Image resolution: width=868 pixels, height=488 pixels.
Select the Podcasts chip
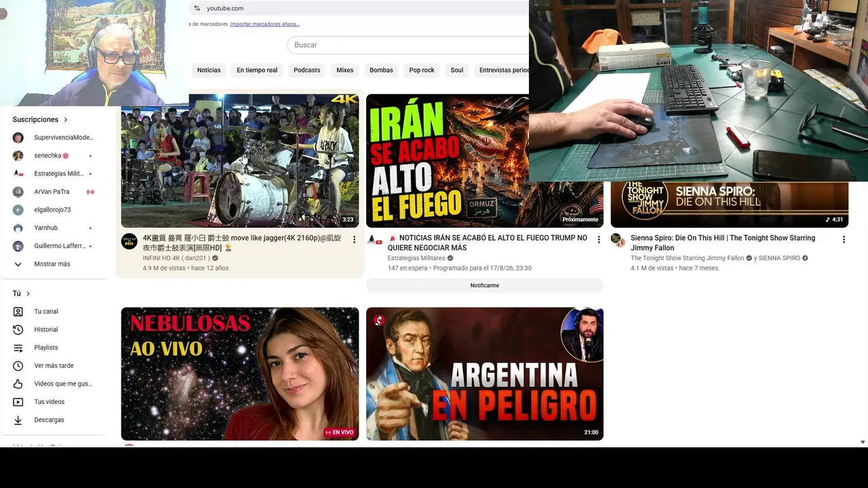coord(307,70)
